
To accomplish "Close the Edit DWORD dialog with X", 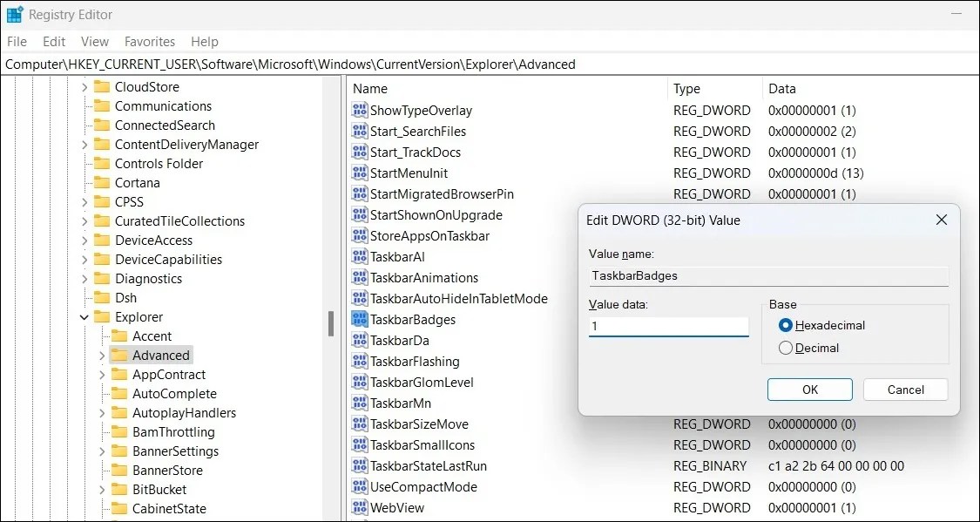I will pos(942,220).
